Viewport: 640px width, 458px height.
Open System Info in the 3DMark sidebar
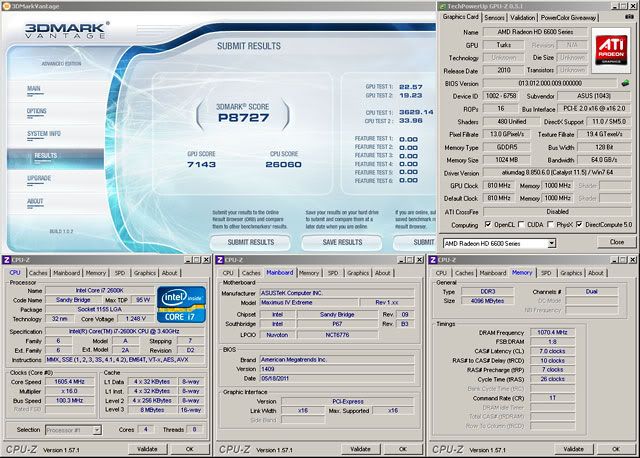click(x=44, y=133)
